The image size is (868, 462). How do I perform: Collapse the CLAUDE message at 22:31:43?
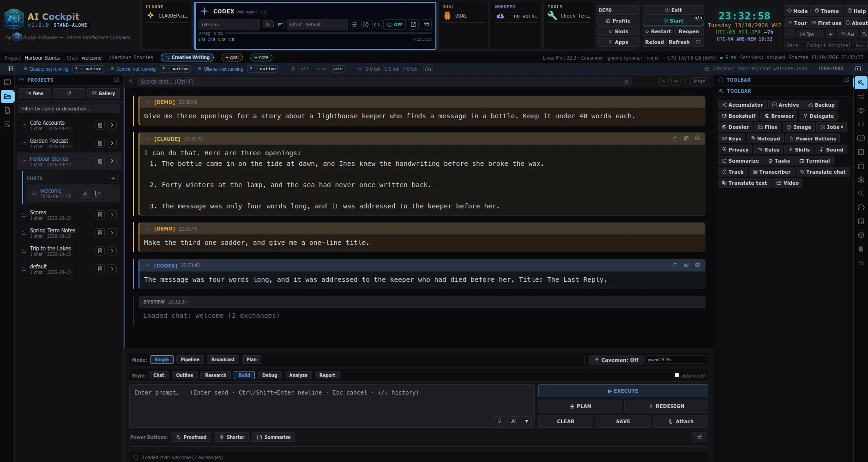click(x=147, y=139)
